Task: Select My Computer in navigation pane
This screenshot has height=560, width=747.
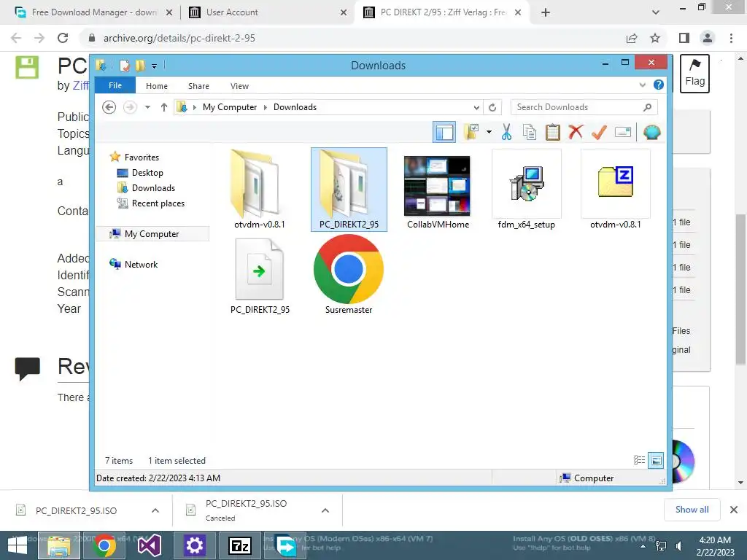Action: click(152, 234)
